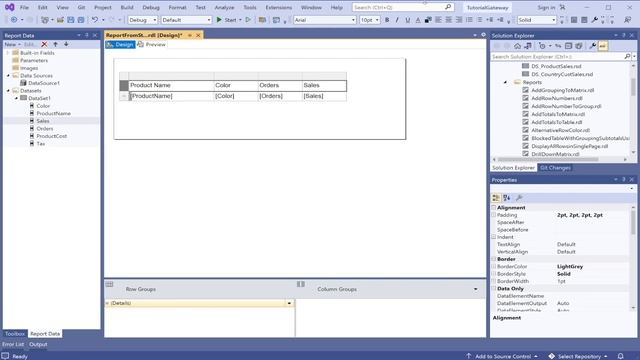Switch to the Toolbox tab

15,333
